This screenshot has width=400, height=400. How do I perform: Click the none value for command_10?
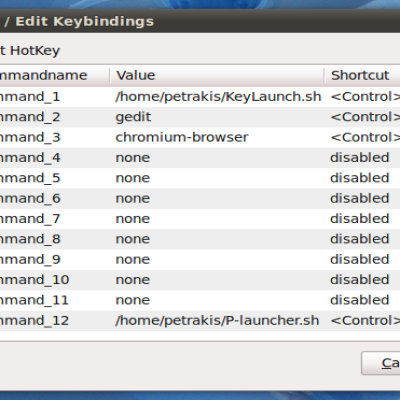pos(133,280)
